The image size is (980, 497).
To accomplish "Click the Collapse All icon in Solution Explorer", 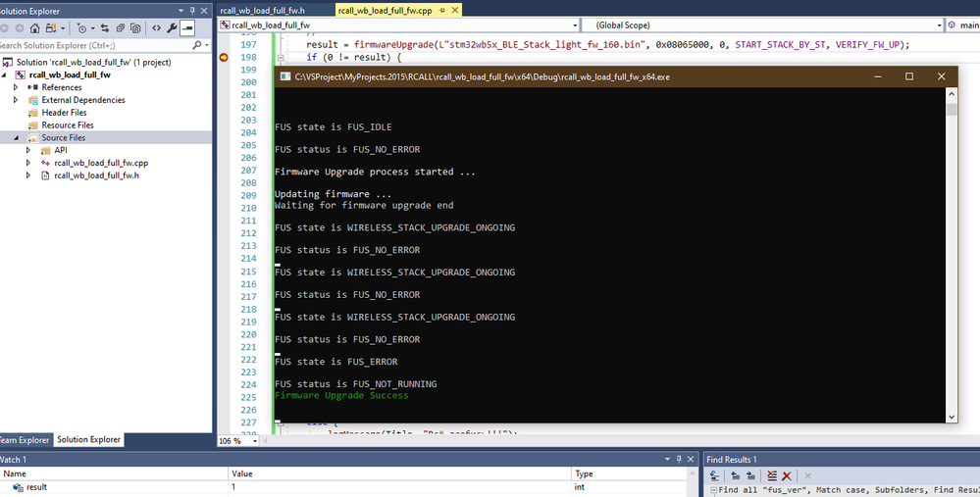I will (x=120, y=28).
